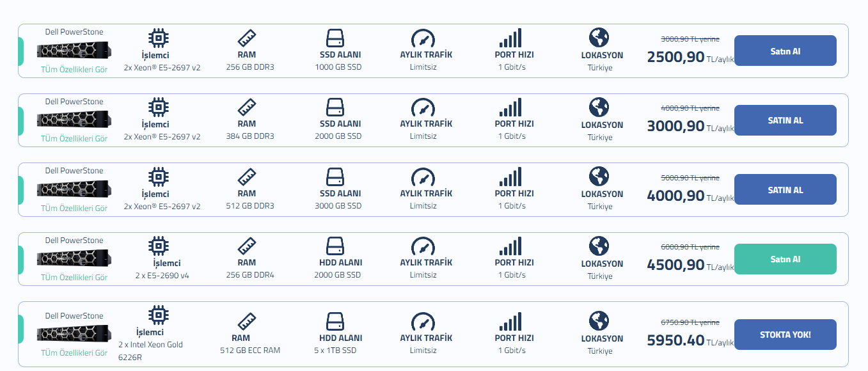The width and height of the screenshot is (868, 371).
Task: Click the RAM icon above 512 GB ECC RAM
Action: [246, 321]
